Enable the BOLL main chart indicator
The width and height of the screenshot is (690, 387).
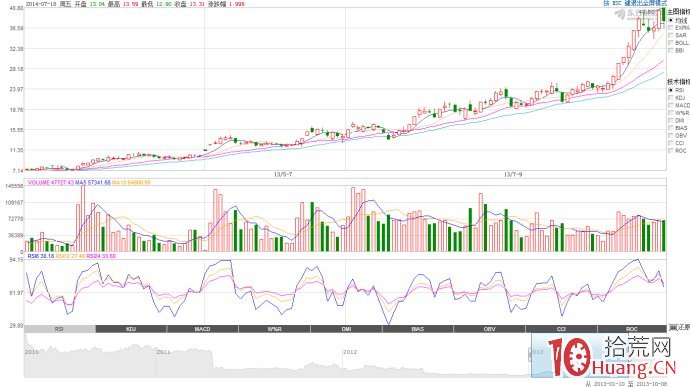tap(671, 43)
